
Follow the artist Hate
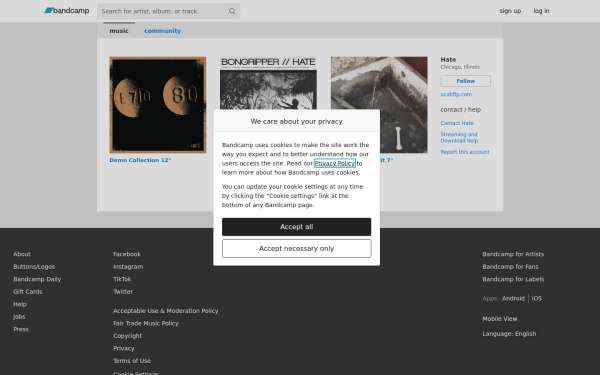(x=465, y=81)
